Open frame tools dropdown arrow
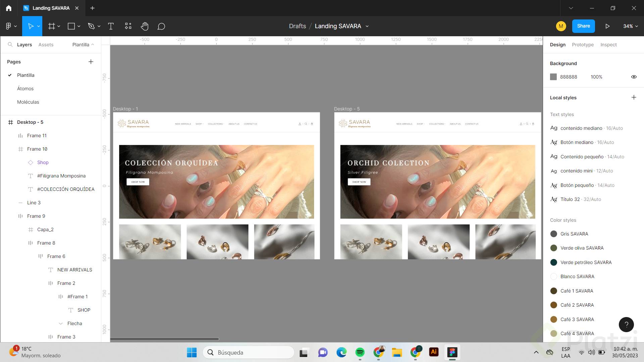 (59, 26)
